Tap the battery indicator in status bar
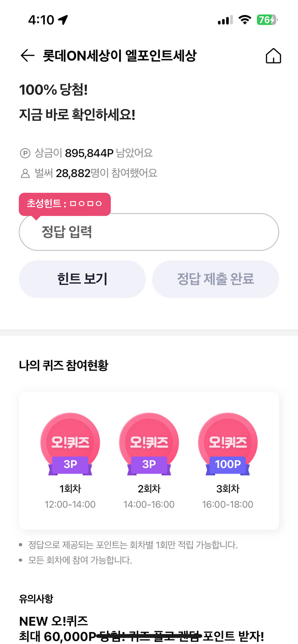The image size is (298, 644). point(267,20)
